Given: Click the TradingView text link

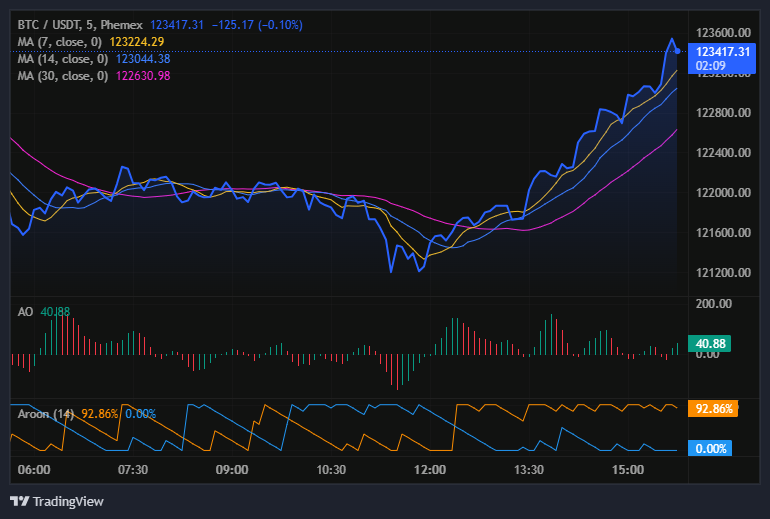Looking at the screenshot, I should click(x=68, y=501).
